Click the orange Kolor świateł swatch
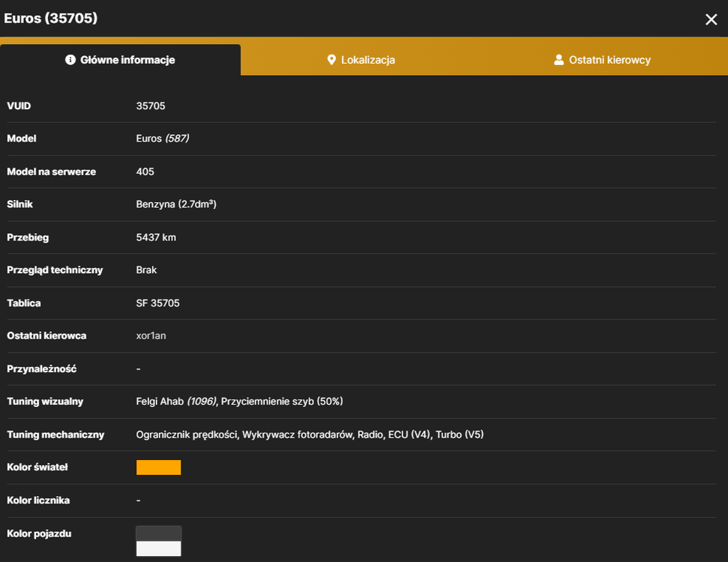Screen dimensions: 728x562 [x=158, y=468]
